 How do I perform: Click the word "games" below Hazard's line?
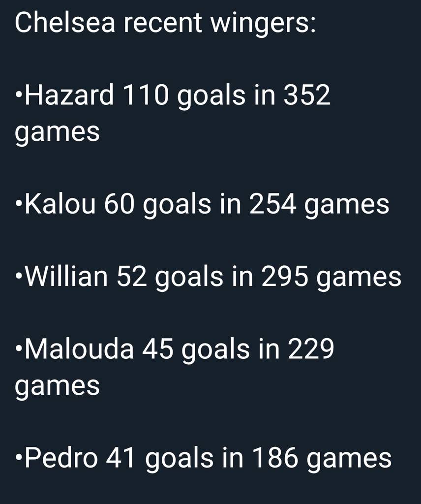point(57,133)
